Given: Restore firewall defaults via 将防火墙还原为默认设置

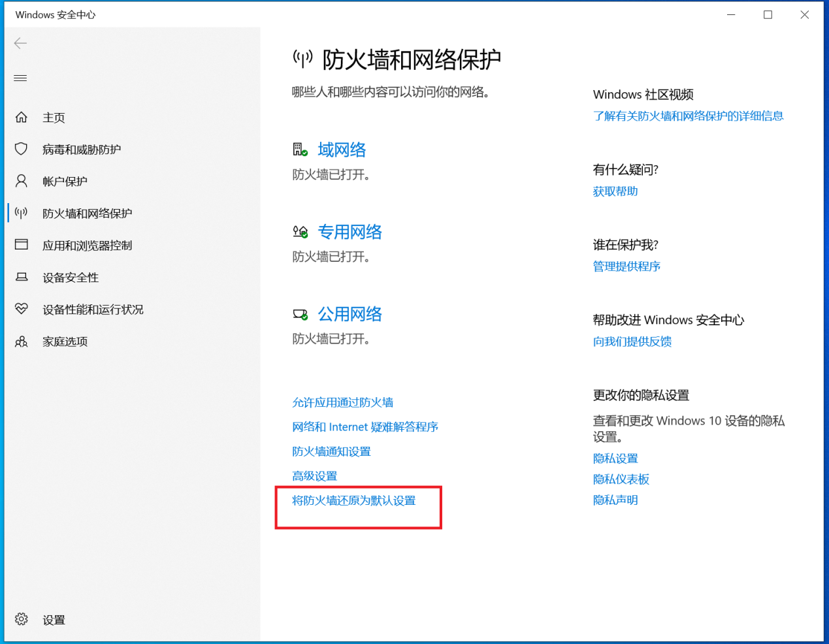Looking at the screenshot, I should point(353,501).
